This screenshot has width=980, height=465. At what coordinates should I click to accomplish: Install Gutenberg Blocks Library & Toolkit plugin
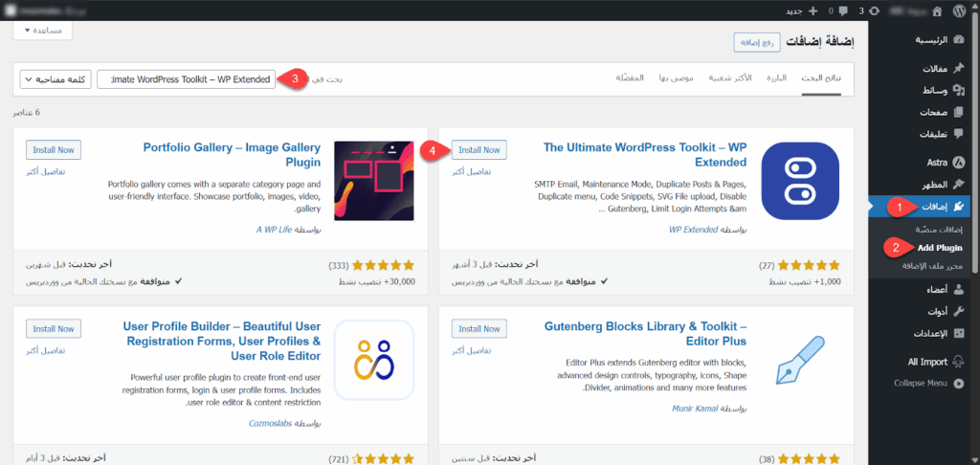(479, 329)
